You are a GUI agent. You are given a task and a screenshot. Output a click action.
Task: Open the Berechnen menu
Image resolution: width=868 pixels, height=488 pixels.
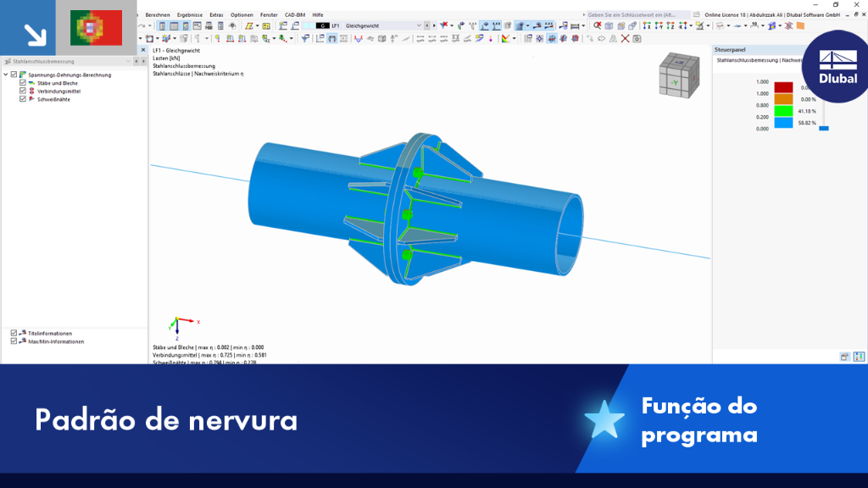point(158,15)
